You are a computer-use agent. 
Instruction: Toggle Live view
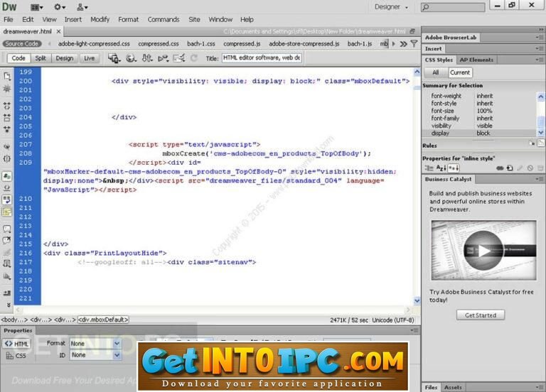[89, 58]
